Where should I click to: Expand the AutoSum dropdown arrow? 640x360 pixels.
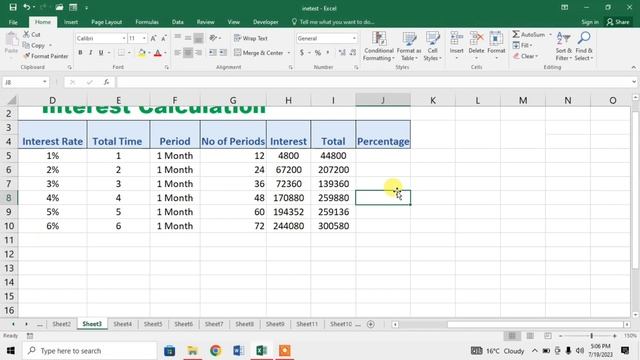pos(550,35)
